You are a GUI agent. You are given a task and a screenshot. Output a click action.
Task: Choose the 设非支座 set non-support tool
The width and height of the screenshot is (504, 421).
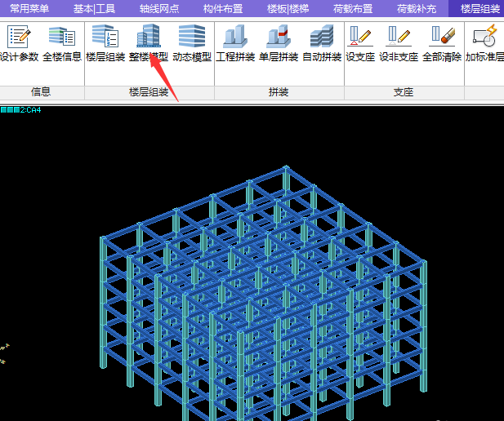tap(399, 43)
